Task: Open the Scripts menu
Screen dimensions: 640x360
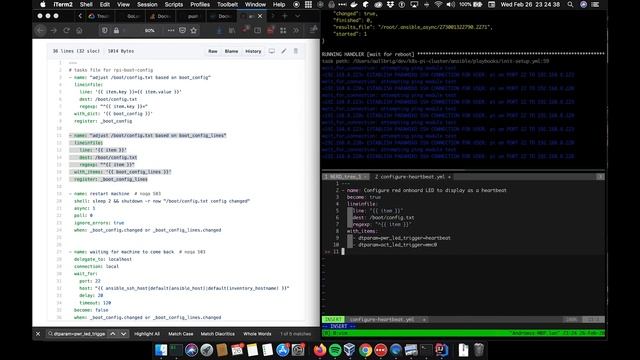Action: pyautogui.click(x=173, y=4)
